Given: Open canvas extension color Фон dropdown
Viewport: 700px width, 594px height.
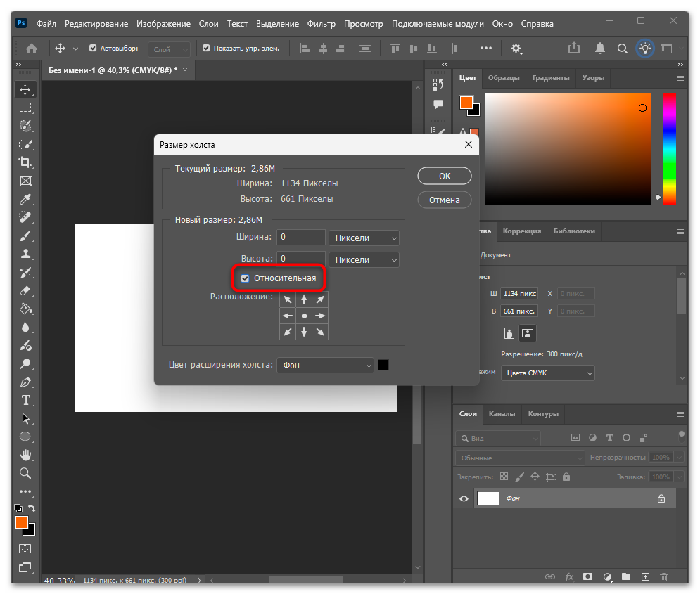Looking at the screenshot, I should click(325, 366).
